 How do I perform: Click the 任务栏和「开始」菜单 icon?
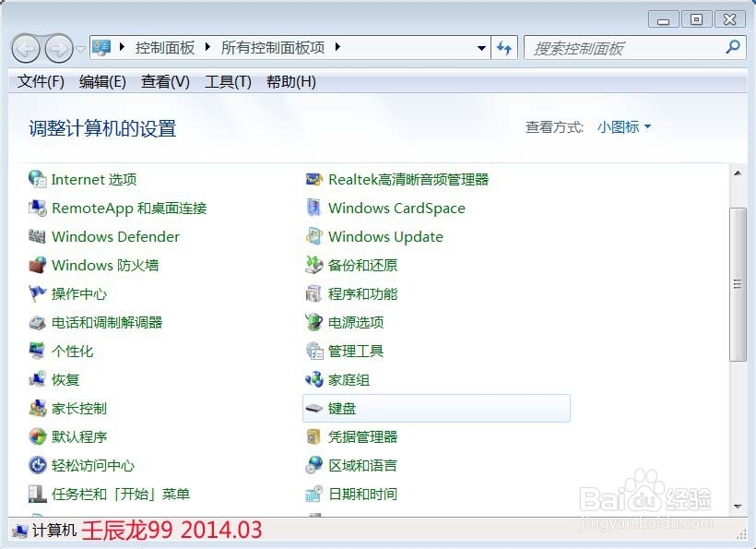pyautogui.click(x=37, y=494)
